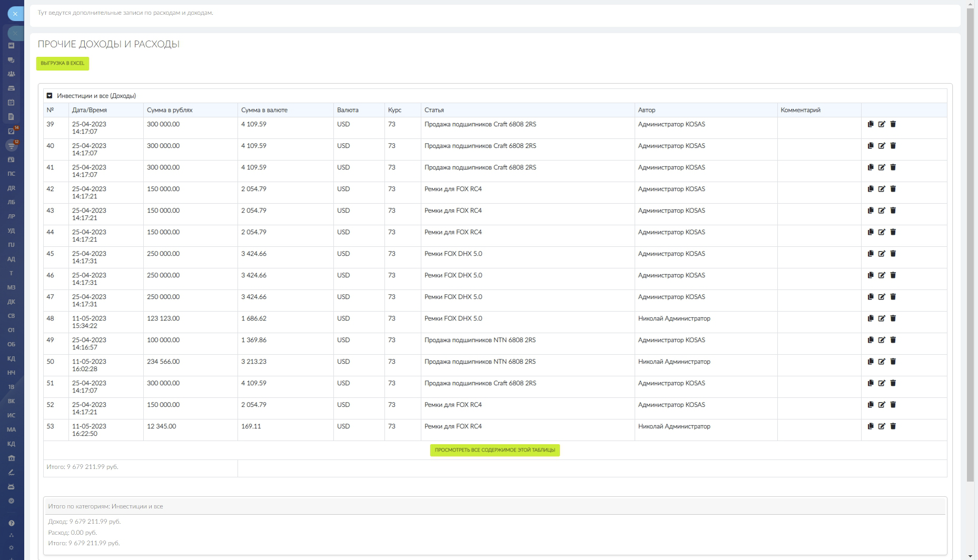Screen dimensions: 978x560
Task: Open tasks checklist with 14 badge
Action: (11, 131)
